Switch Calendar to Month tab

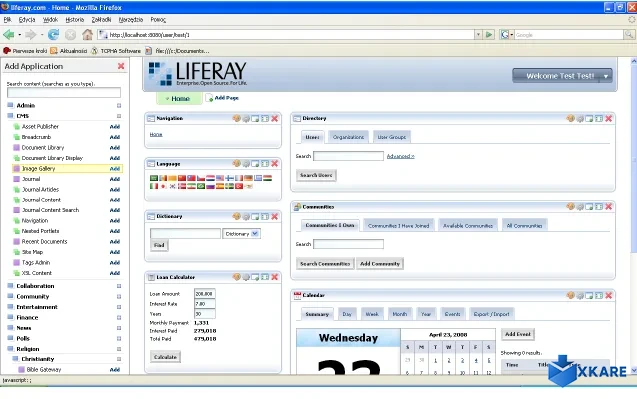[399, 314]
